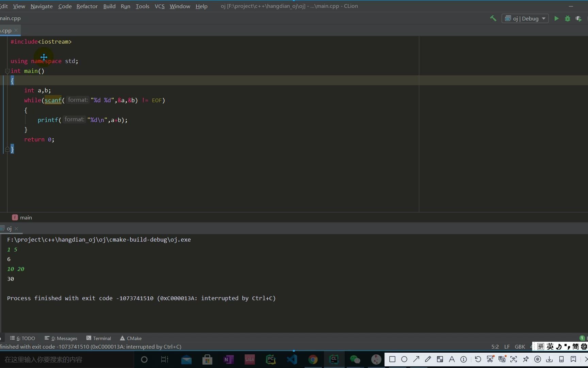Open Chrome from the taskbar
The width and height of the screenshot is (588, 368).
[x=313, y=359]
